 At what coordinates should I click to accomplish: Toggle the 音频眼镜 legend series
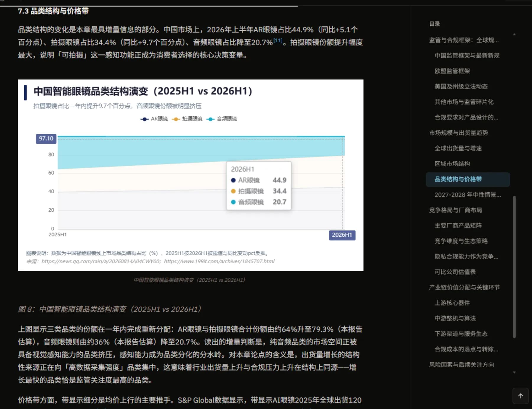point(222,119)
